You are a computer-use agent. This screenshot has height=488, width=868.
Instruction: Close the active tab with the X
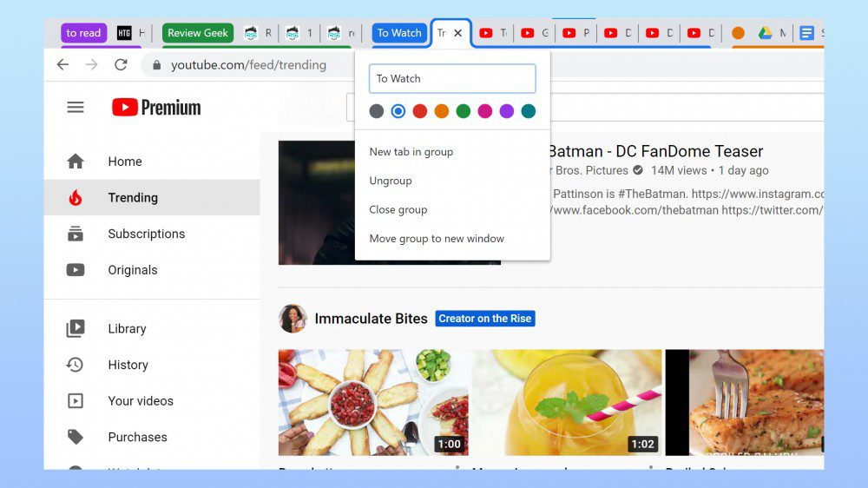click(458, 33)
